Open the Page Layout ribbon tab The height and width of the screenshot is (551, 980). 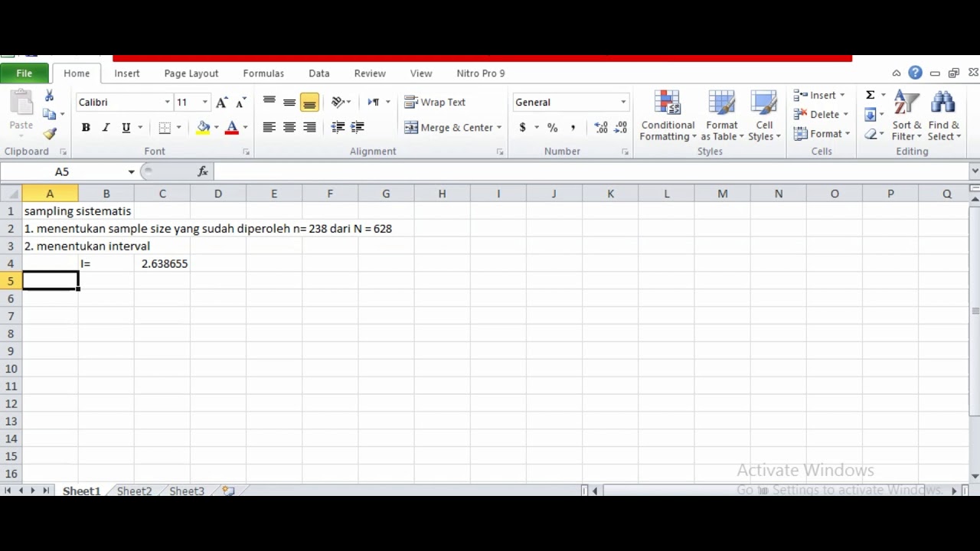191,73
